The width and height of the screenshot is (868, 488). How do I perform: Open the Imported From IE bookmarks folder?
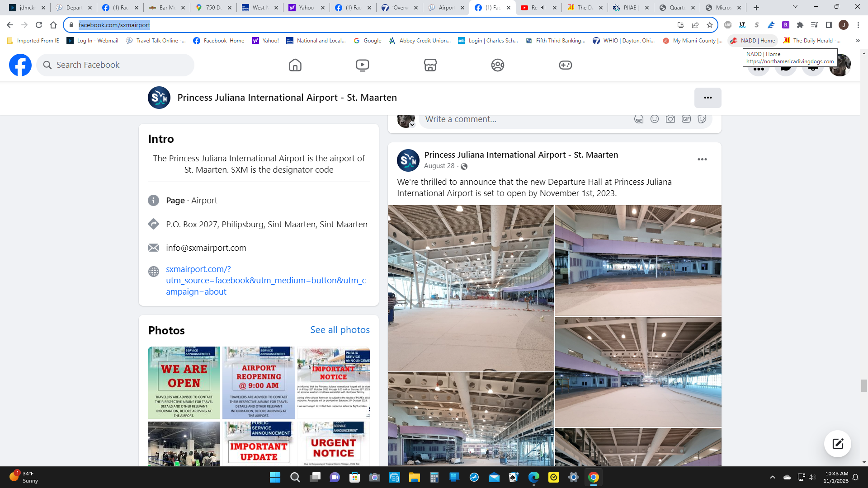(33, 41)
